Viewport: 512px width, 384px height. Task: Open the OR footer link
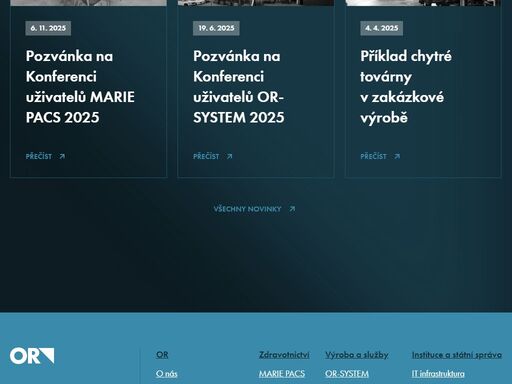(x=162, y=355)
